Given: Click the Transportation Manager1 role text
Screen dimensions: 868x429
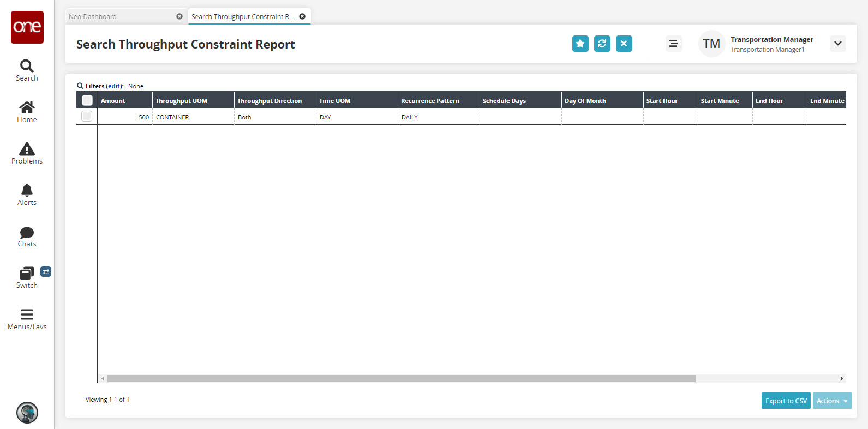Looking at the screenshot, I should [768, 50].
